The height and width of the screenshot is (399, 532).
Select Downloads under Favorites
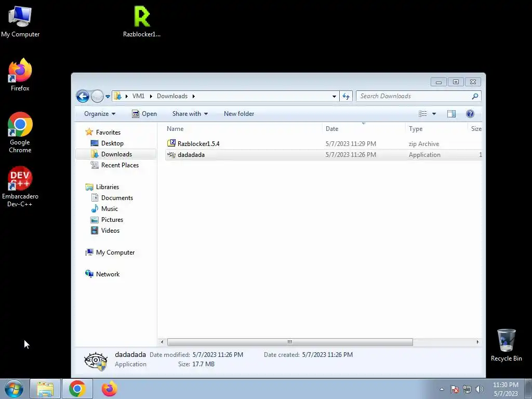coord(116,154)
